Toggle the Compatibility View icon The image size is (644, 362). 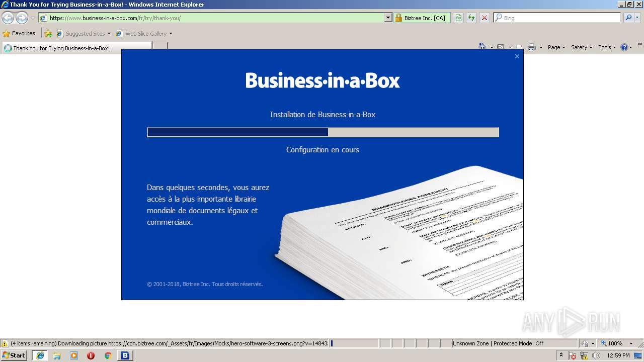[458, 18]
